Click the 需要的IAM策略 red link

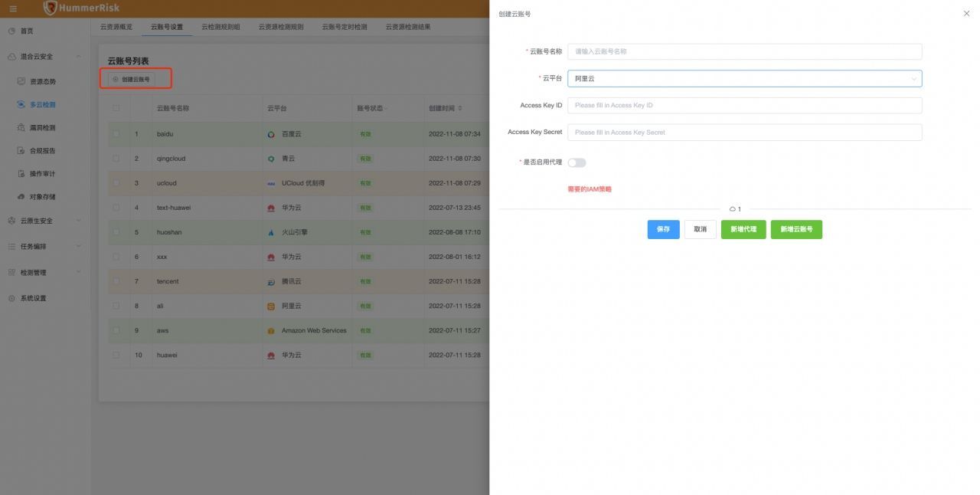590,188
